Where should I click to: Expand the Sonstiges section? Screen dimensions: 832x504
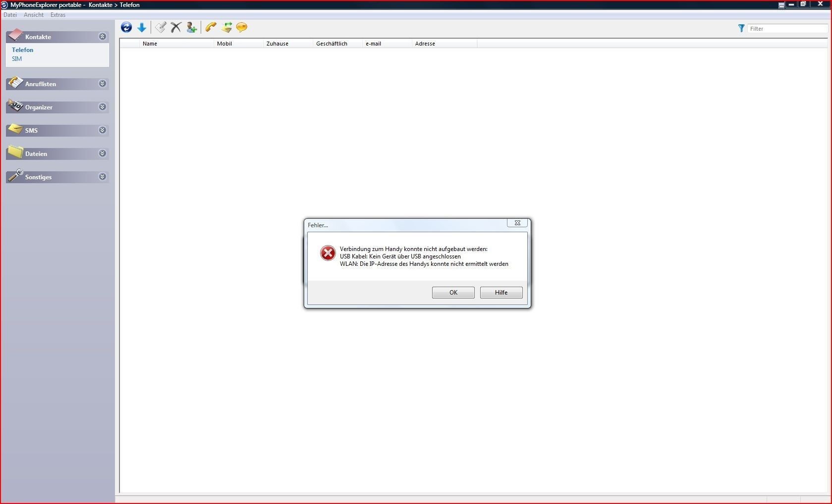tap(103, 177)
